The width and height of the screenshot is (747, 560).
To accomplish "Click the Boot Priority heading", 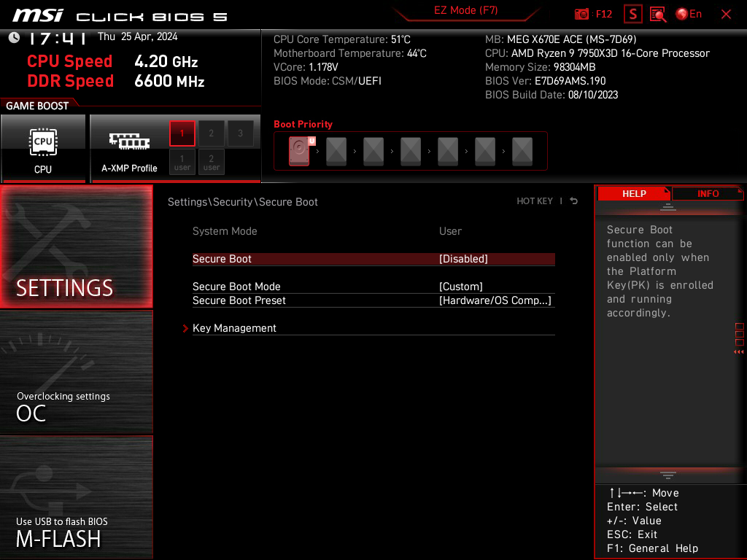I will pos(303,124).
